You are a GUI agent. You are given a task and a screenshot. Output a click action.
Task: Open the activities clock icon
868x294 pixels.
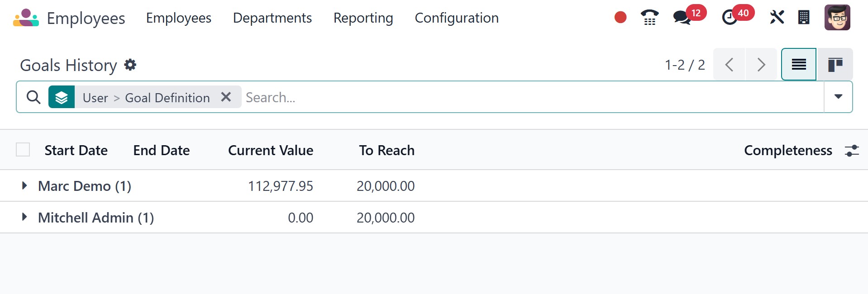(x=729, y=18)
